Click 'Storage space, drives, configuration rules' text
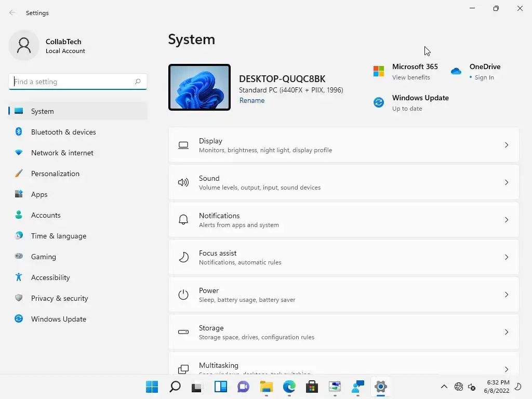 [257, 337]
